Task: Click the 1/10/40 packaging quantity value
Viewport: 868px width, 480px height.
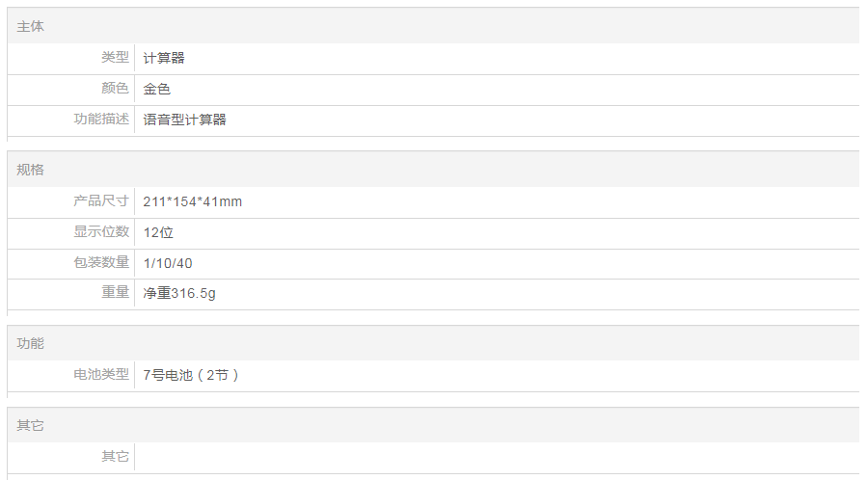Action: (x=168, y=263)
